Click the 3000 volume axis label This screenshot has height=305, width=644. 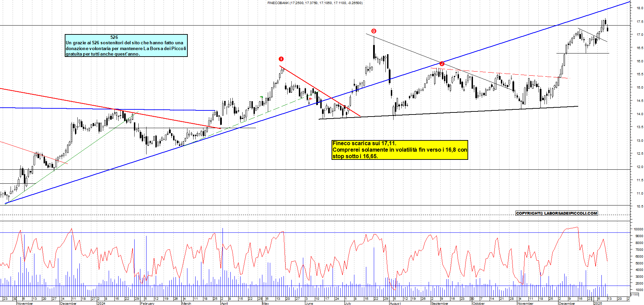pos(639,277)
